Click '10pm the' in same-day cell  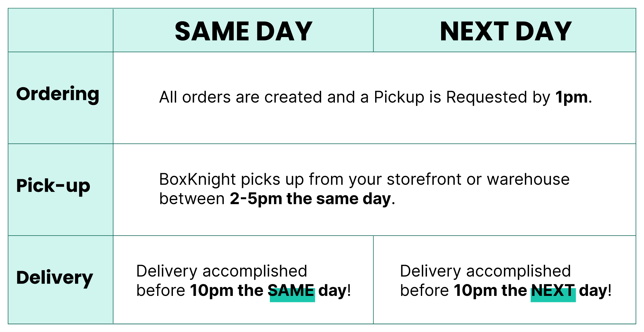click(227, 290)
